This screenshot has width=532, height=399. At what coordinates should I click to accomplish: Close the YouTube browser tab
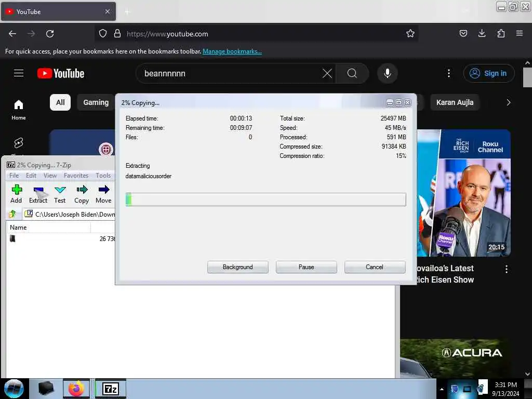pos(108,11)
